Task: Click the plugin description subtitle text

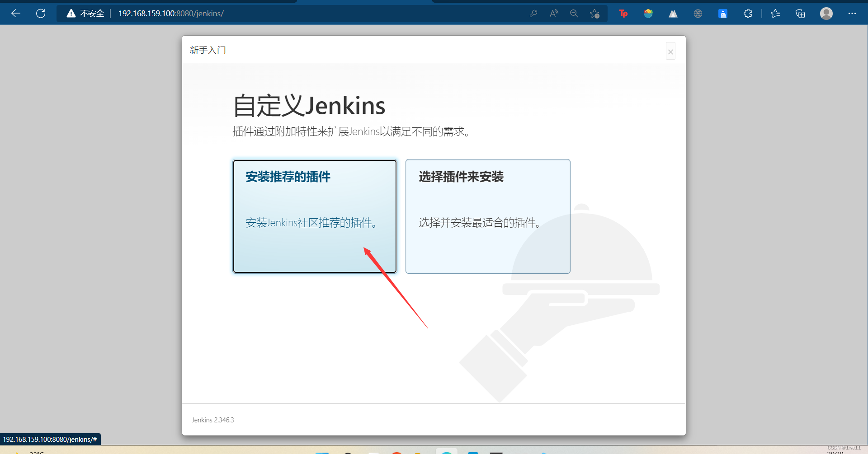Action: coord(352,131)
